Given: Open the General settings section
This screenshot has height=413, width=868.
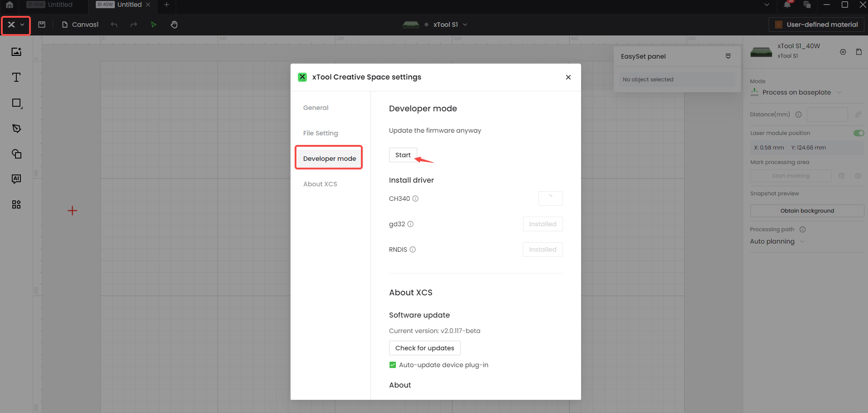Looking at the screenshot, I should pyautogui.click(x=316, y=108).
